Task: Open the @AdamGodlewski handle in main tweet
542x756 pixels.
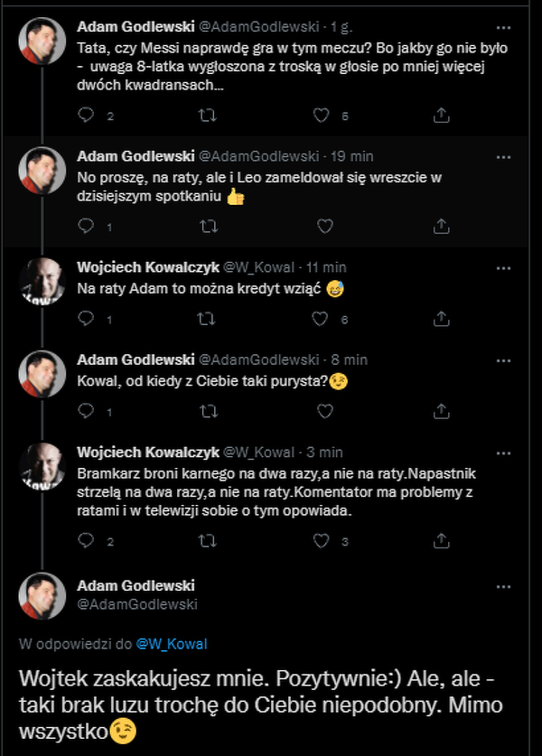Action: (x=137, y=603)
